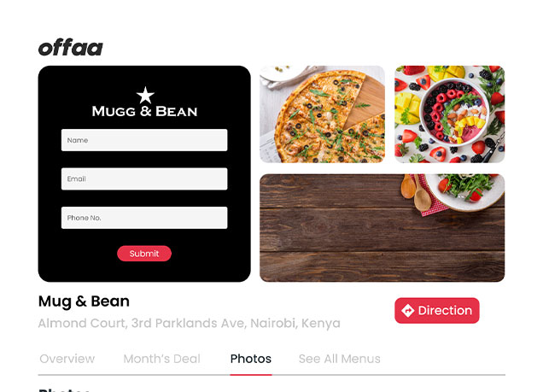Click the Almond Court address text
Viewport: 543px width, 392px height.
189,323
